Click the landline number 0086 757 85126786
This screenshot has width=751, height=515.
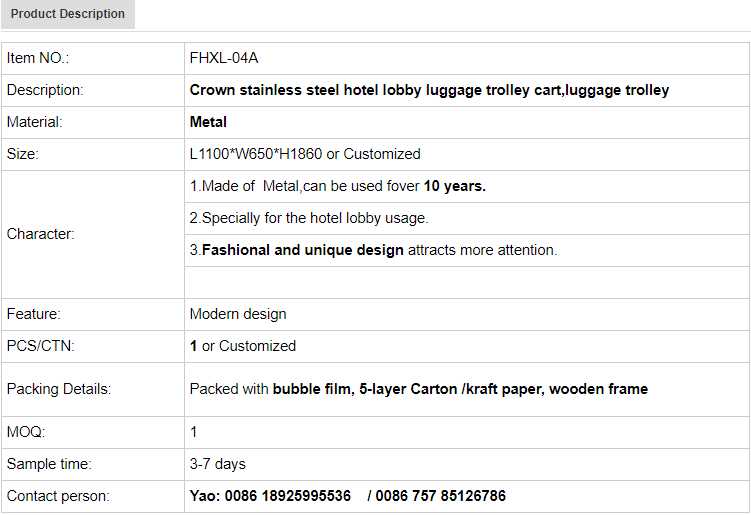tap(441, 496)
